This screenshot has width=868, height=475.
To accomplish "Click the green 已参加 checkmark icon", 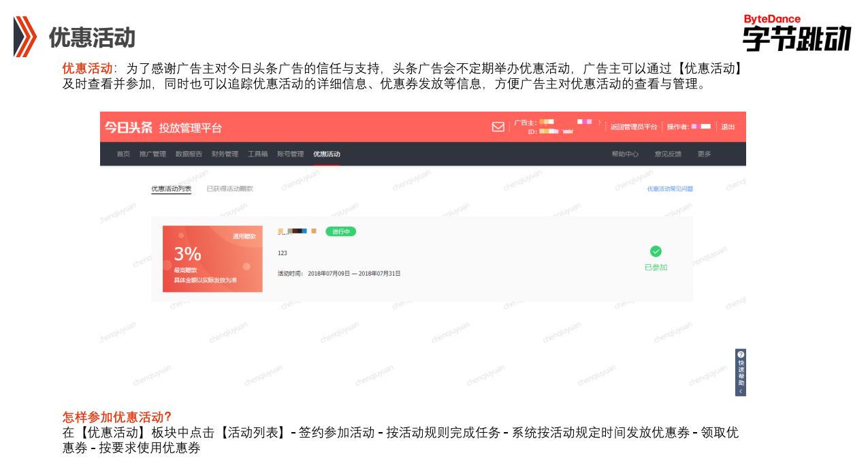I will click(x=656, y=252).
